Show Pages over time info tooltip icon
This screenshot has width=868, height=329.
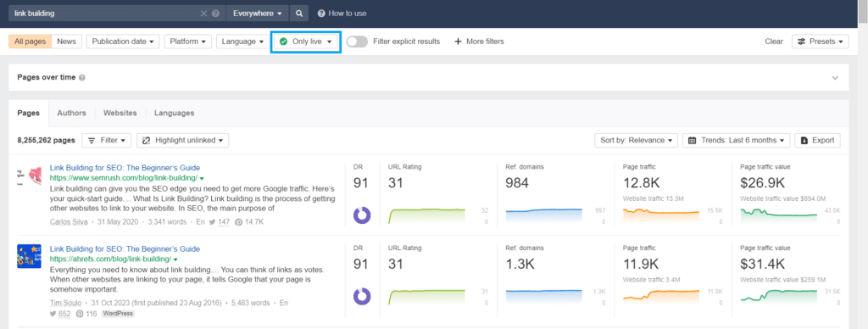tap(82, 77)
